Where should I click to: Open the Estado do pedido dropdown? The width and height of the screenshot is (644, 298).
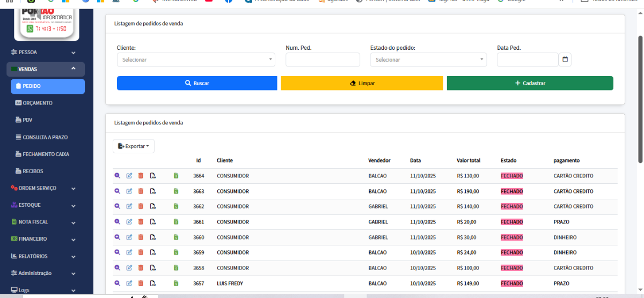(x=428, y=59)
